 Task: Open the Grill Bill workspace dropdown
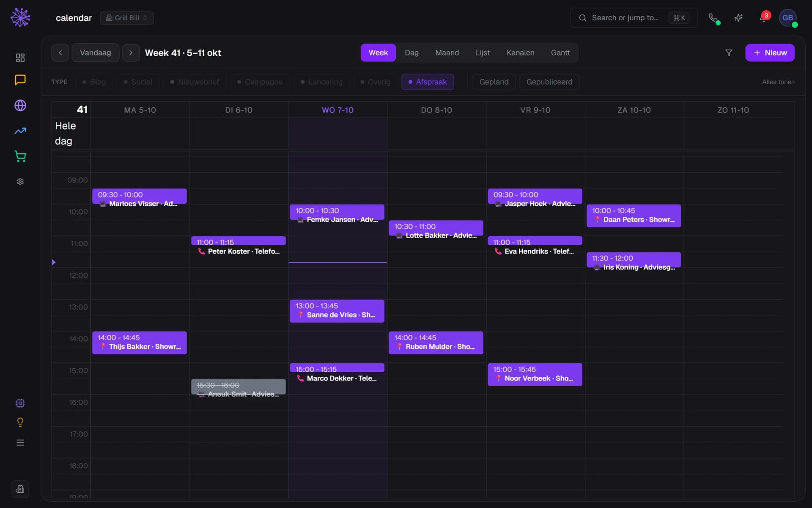[127, 18]
